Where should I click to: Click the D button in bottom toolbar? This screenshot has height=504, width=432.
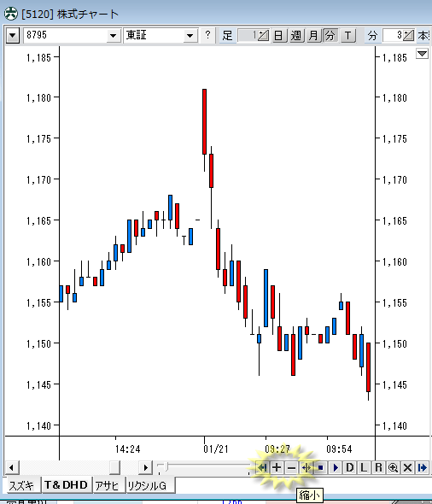click(350, 467)
